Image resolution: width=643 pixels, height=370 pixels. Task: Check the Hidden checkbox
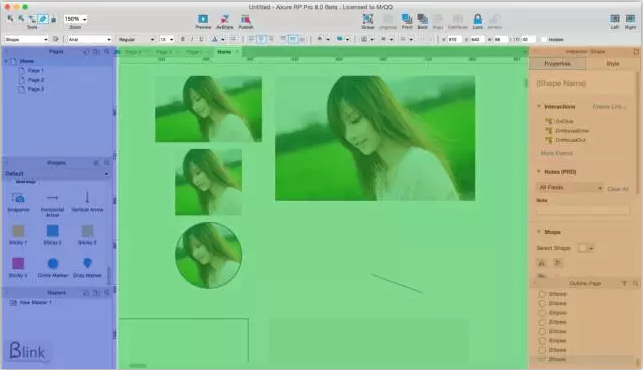click(x=544, y=39)
